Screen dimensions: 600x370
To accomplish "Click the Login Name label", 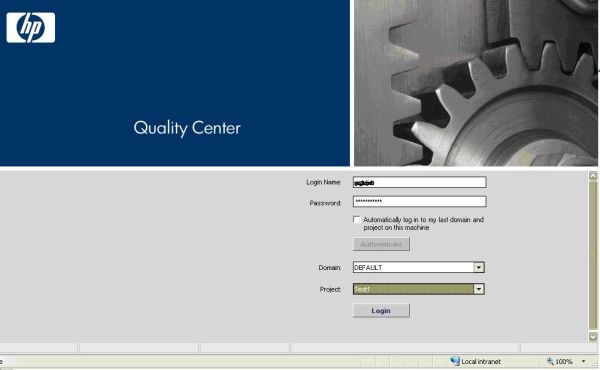I will (323, 182).
